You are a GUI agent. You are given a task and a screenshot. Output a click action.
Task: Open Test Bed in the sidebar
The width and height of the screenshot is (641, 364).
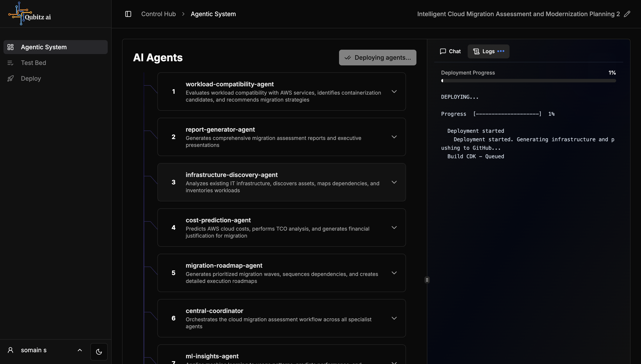point(34,63)
